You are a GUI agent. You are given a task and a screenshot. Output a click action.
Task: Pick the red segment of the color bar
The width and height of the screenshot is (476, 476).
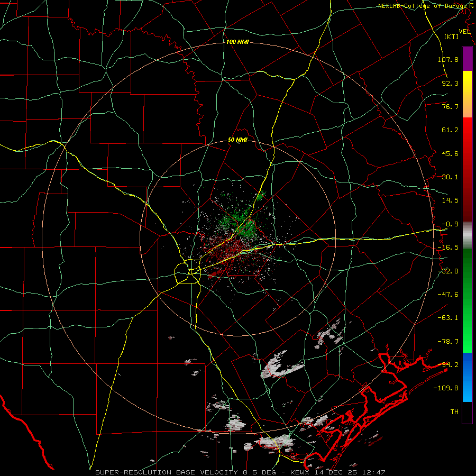click(x=467, y=169)
